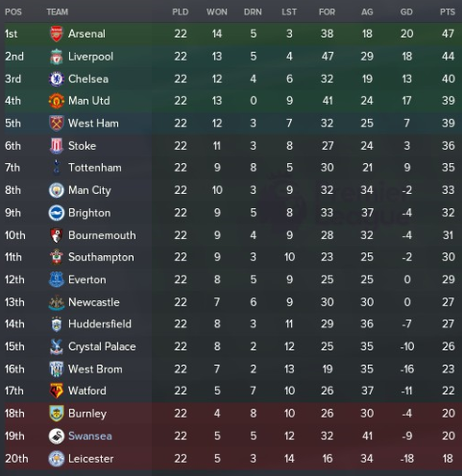Click the Chelsea crest icon
462x476 pixels.
pos(57,79)
